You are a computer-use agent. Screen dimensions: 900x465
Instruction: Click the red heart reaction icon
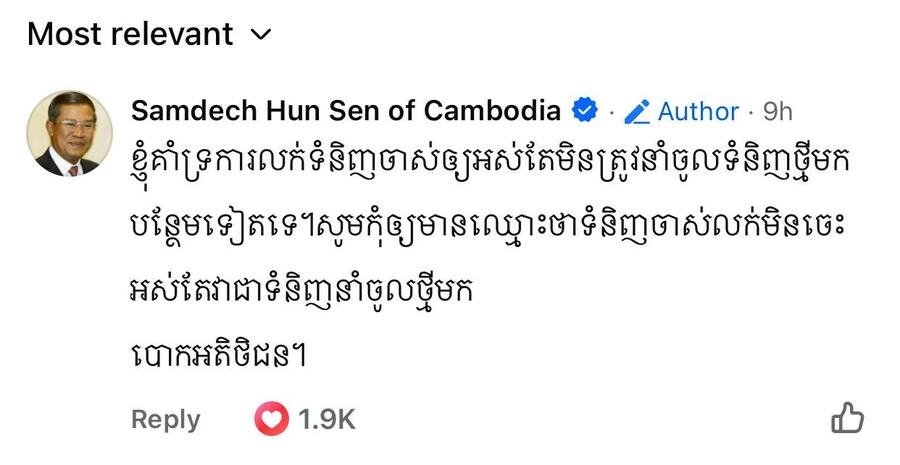271,419
